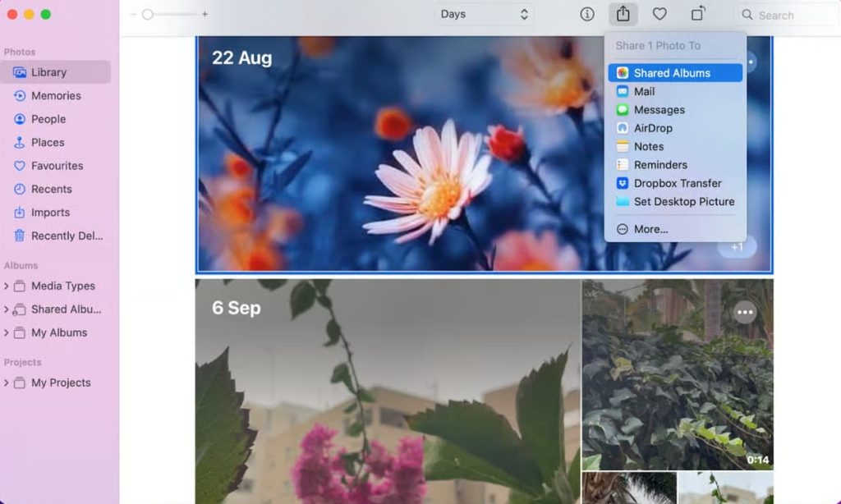Open Imports in the sidebar
The width and height of the screenshot is (841, 504).
pyautogui.click(x=56, y=213)
